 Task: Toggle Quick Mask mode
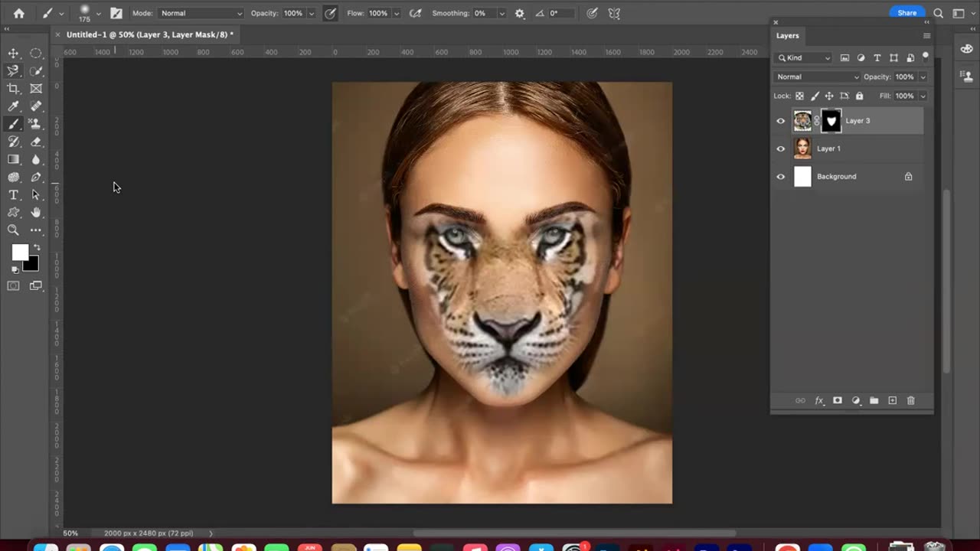(13, 285)
